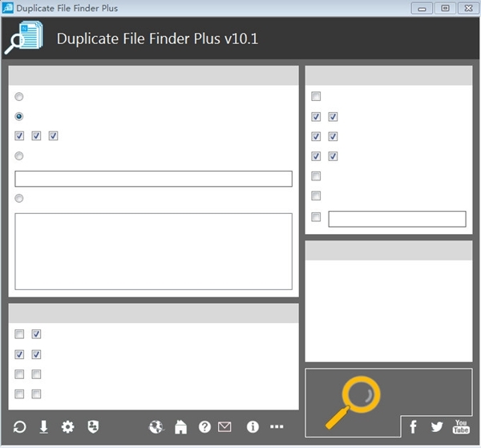The image size is (481, 448).
Task: Open the Facebook icon link
Action: (x=413, y=426)
